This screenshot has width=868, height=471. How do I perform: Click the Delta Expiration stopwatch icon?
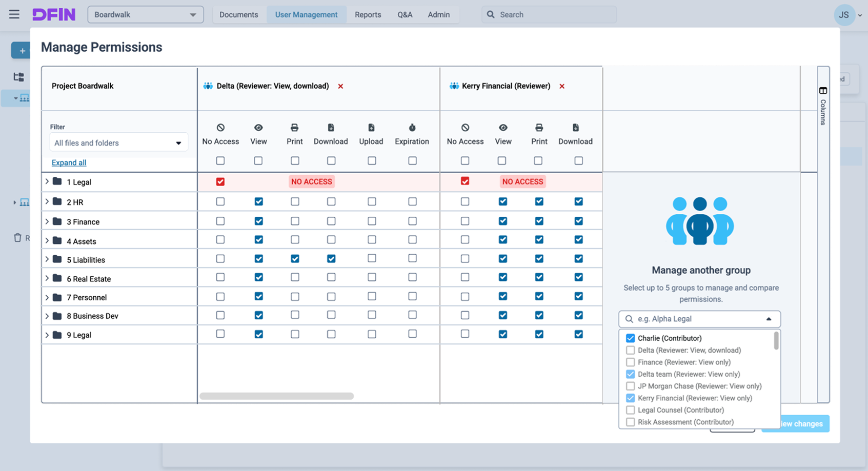(412, 128)
